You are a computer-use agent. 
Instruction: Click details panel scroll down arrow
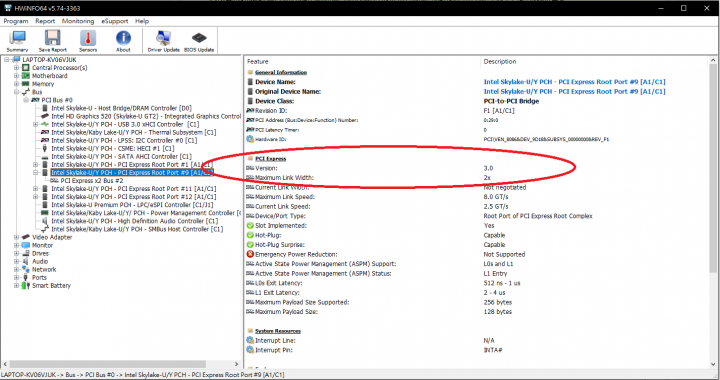tap(714, 365)
